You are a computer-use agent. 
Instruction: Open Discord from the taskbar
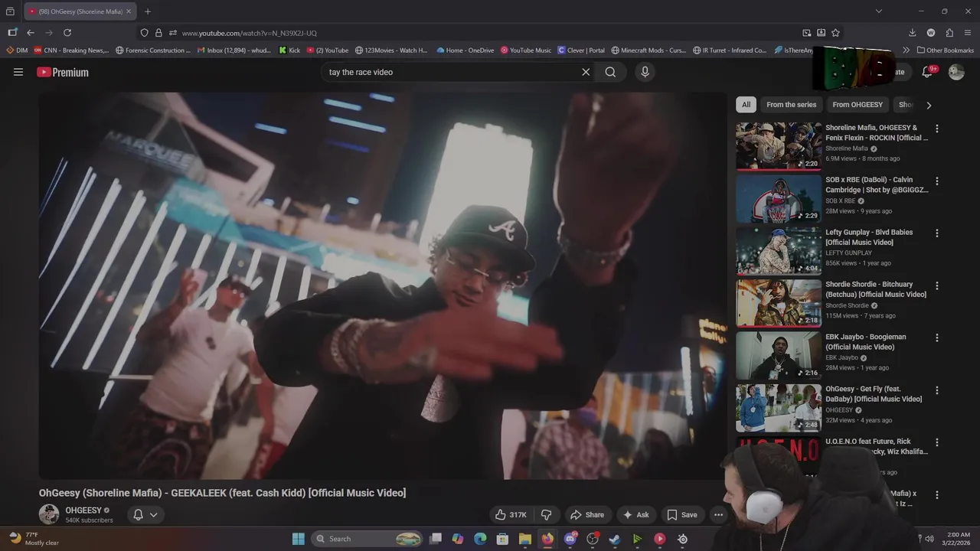click(x=570, y=539)
